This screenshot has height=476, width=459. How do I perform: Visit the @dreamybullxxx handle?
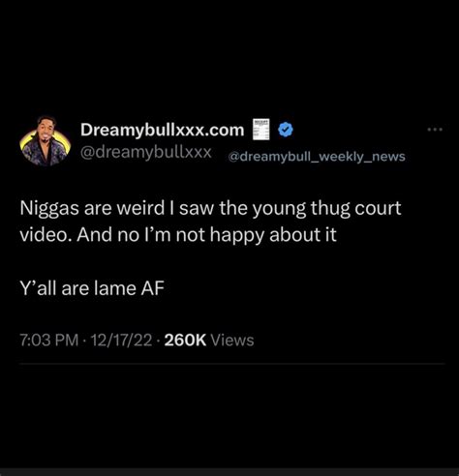tap(146, 152)
